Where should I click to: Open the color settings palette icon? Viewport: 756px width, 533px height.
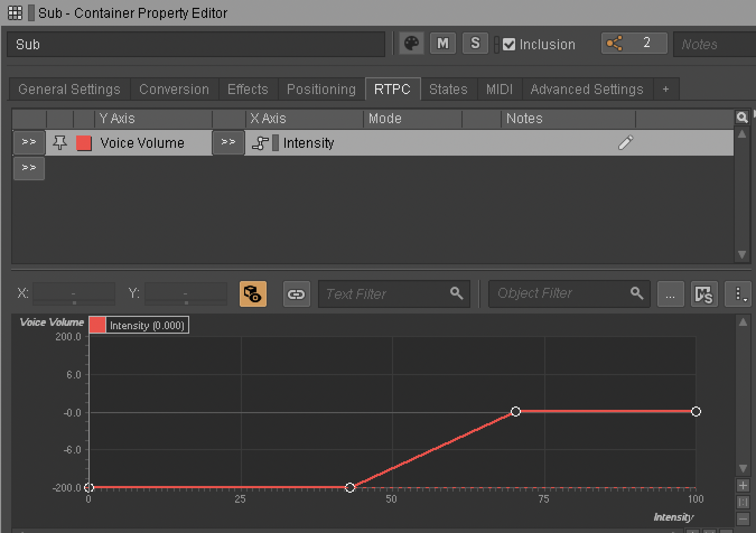tap(412, 44)
